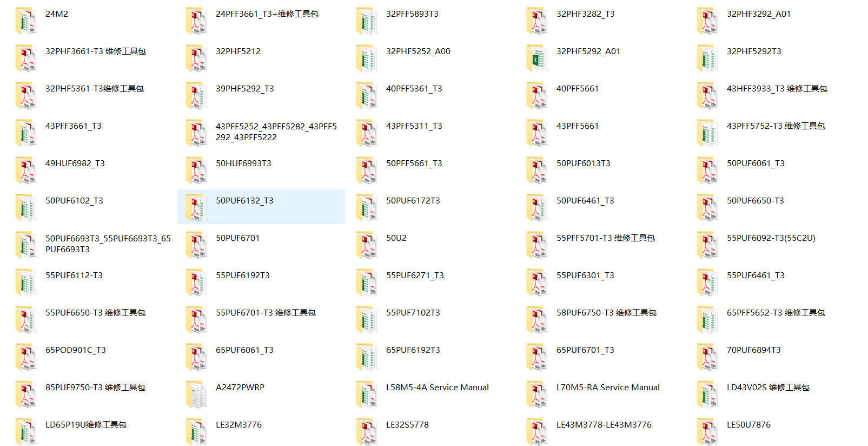The width and height of the screenshot is (868, 446).
Task: Click the LE43M3778-LE43M3776 folder name
Action: tap(604, 425)
